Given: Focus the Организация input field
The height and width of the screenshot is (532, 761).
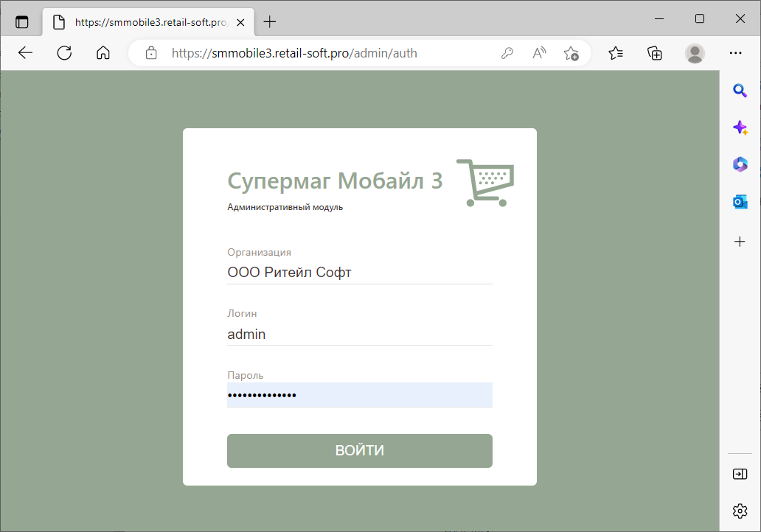Looking at the screenshot, I should click(359, 273).
